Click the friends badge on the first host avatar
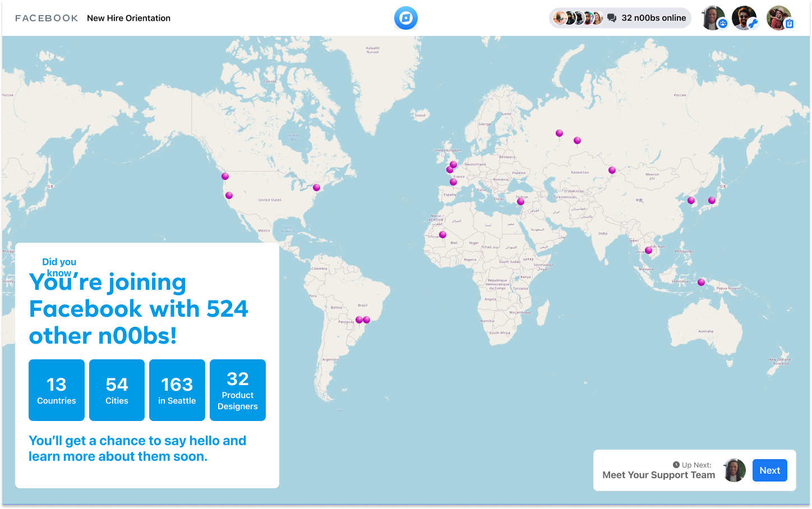 (x=723, y=24)
